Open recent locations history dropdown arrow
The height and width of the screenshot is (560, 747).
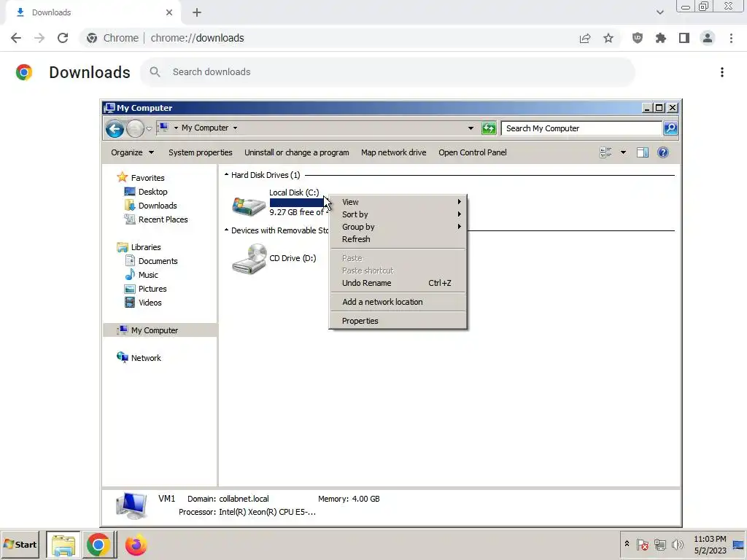coord(149,128)
